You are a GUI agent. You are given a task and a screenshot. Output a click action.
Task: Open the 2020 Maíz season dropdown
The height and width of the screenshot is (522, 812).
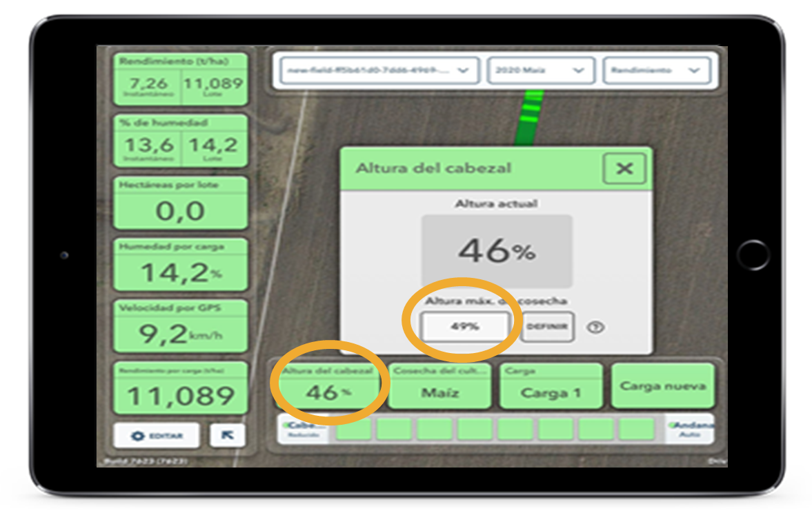(x=542, y=70)
